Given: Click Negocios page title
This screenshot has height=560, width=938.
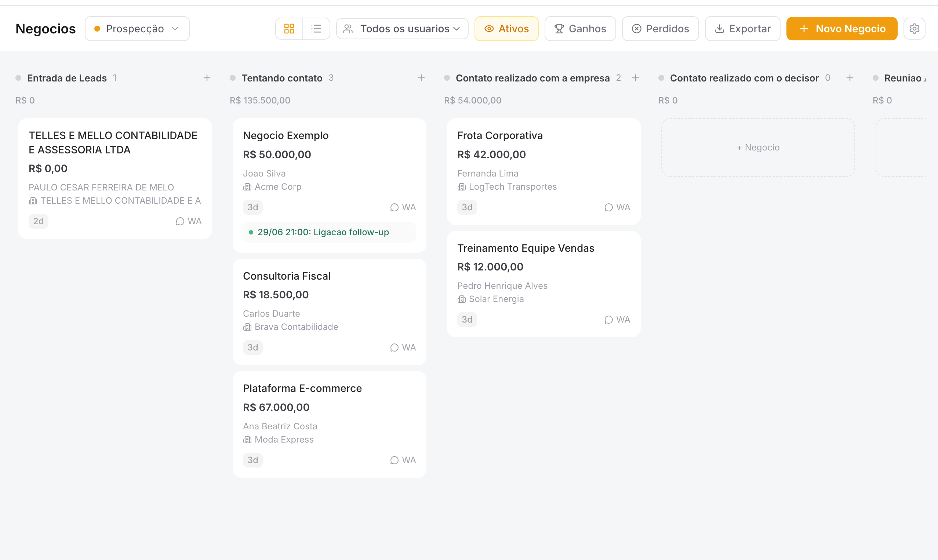Looking at the screenshot, I should pyautogui.click(x=45, y=29).
